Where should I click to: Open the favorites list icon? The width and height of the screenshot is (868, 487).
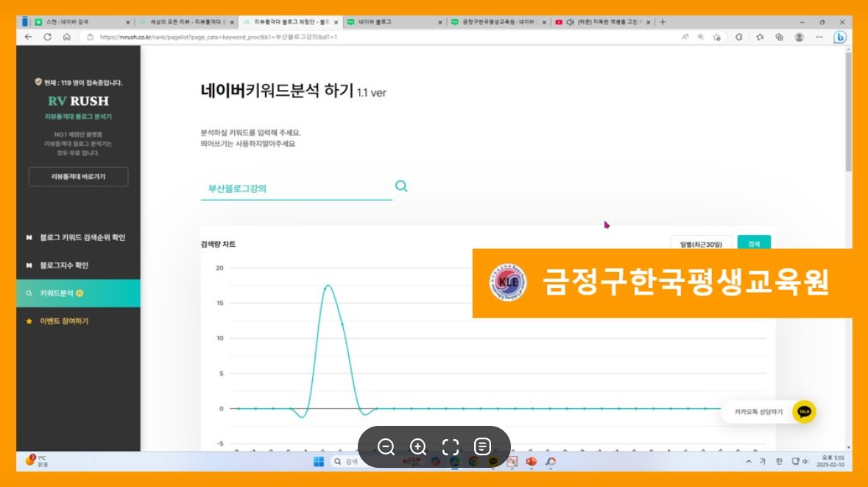pos(760,37)
